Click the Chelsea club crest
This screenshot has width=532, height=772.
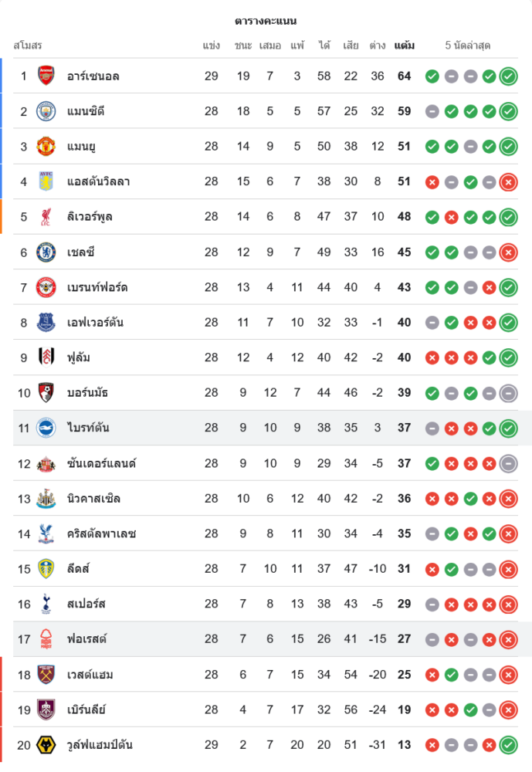[x=46, y=252]
